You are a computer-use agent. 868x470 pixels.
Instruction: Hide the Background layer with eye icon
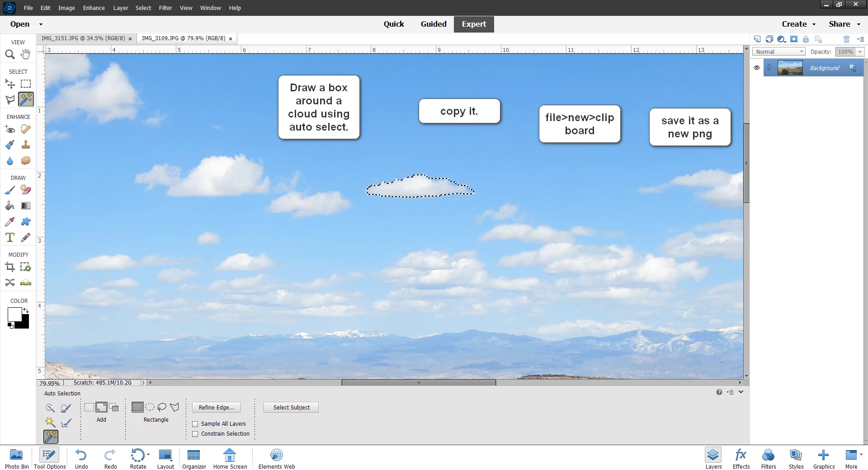click(757, 68)
